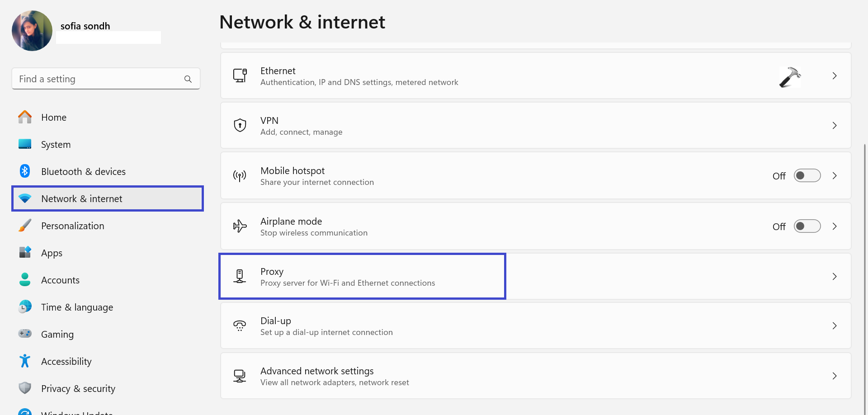
Task: Click the search magnifier icon
Action: pyautogui.click(x=188, y=79)
